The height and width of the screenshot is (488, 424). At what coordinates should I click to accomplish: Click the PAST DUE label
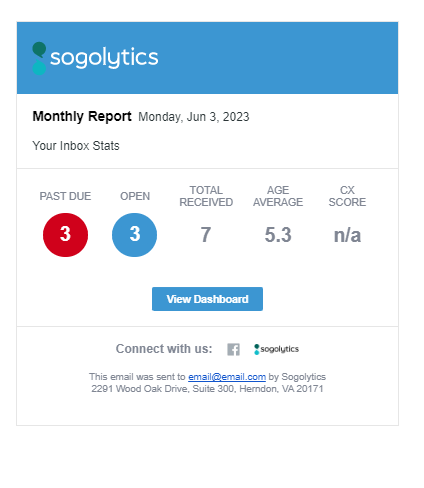(65, 196)
